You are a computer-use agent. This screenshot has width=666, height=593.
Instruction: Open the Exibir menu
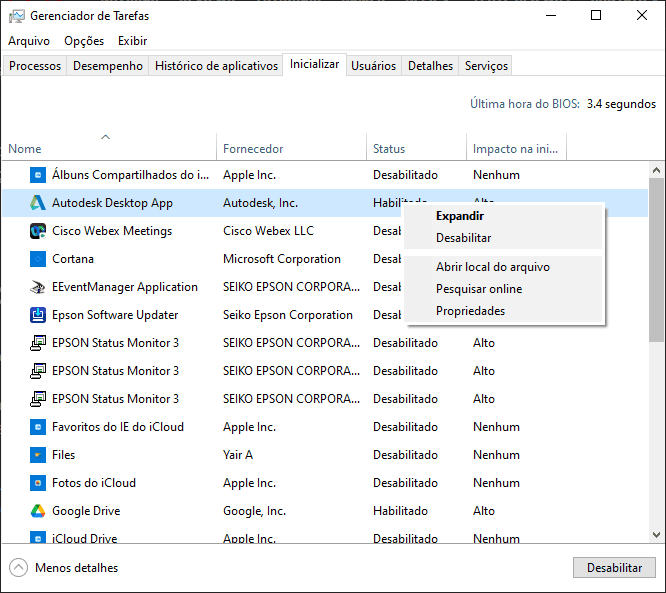(133, 41)
